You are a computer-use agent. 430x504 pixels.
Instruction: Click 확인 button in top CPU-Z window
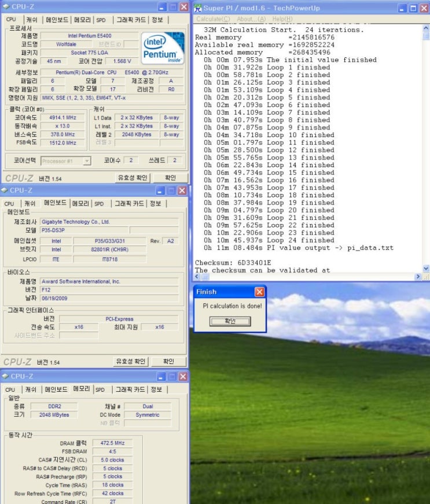tap(170, 178)
